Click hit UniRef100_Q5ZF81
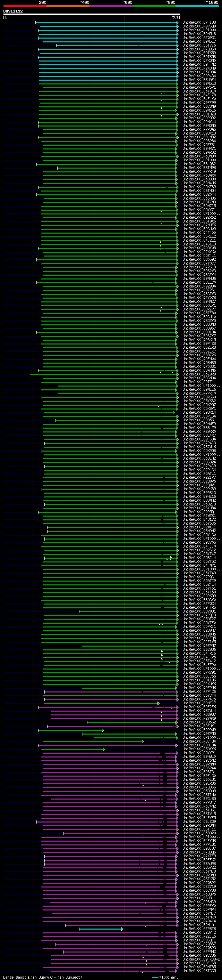This screenshot has height=980, width=222. [x=199, y=145]
